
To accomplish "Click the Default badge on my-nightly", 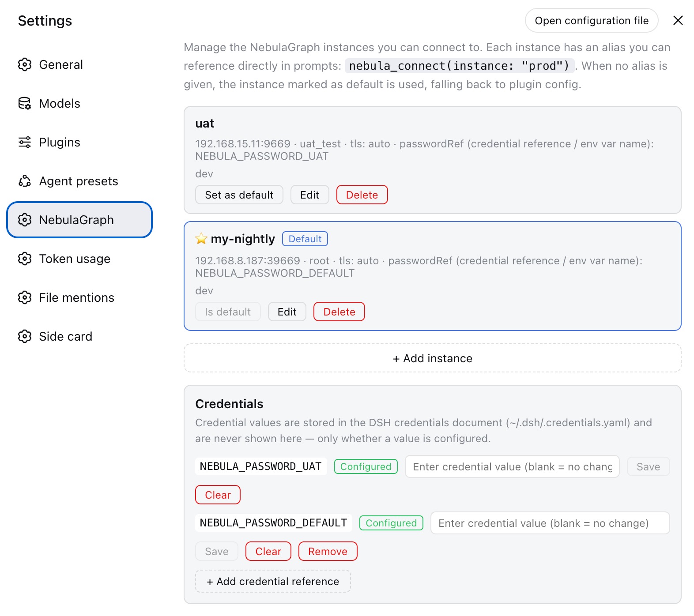I will [x=305, y=239].
